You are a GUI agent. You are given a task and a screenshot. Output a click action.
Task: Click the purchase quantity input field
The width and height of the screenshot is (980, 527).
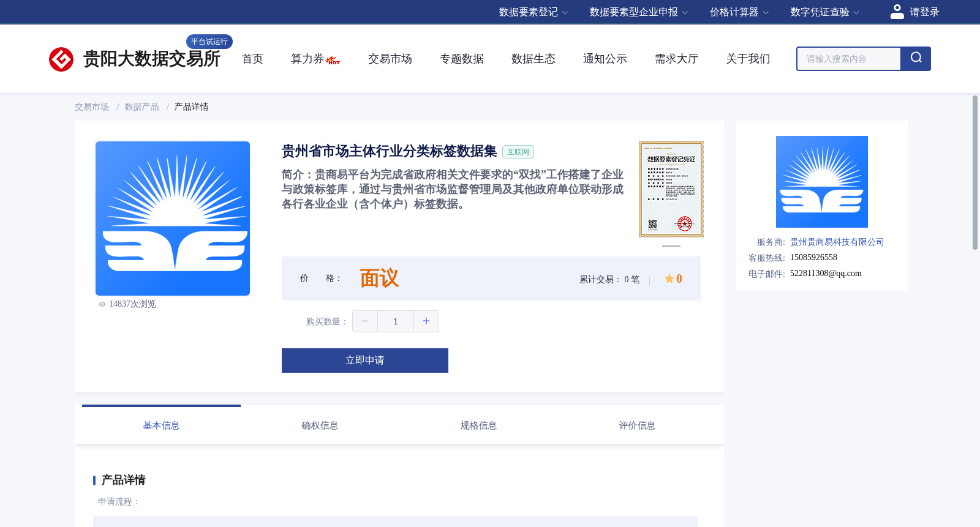[396, 321]
